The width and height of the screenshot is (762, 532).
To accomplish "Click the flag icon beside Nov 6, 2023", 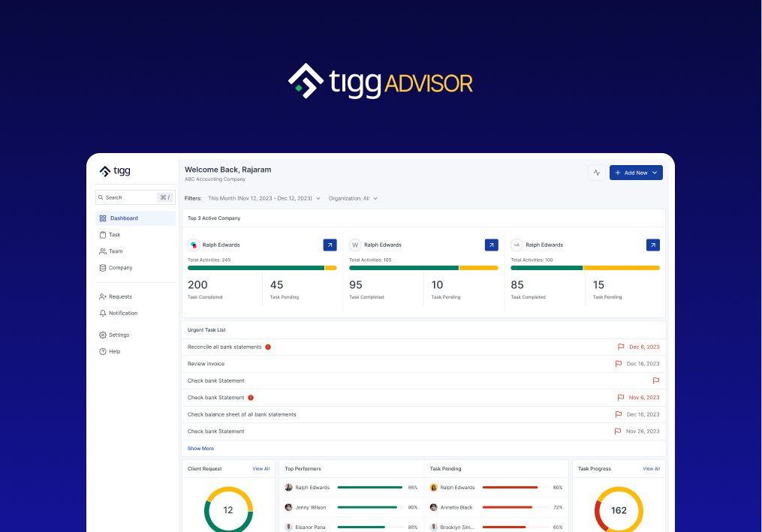I will coord(621,398).
